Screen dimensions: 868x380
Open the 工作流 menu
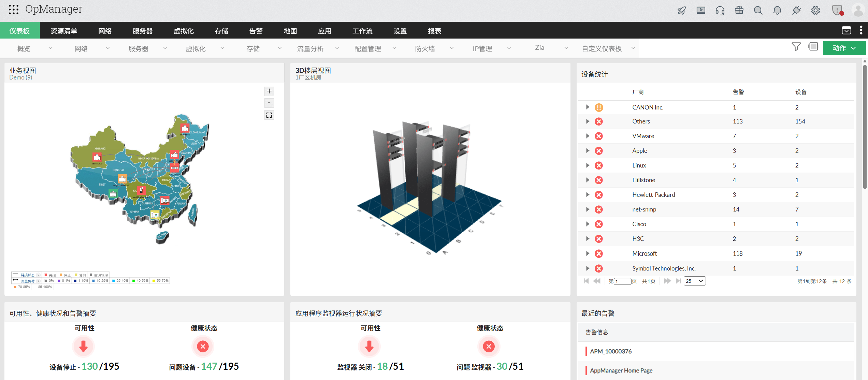point(362,31)
